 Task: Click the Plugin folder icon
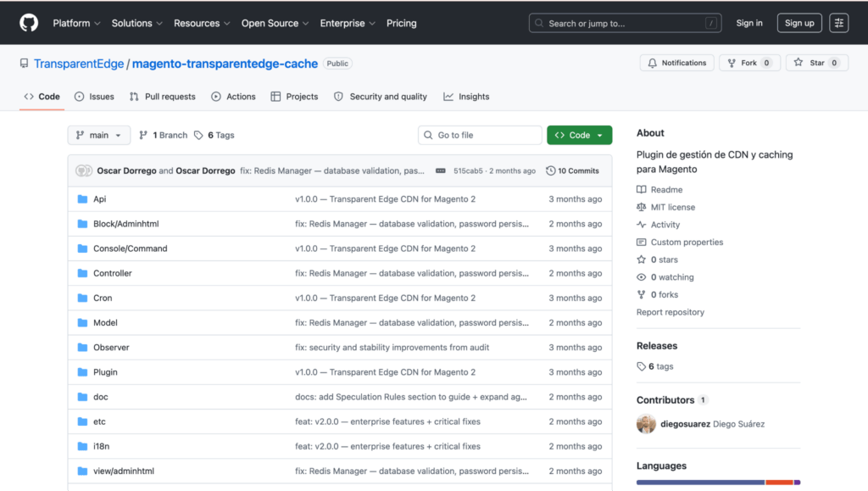tap(82, 372)
